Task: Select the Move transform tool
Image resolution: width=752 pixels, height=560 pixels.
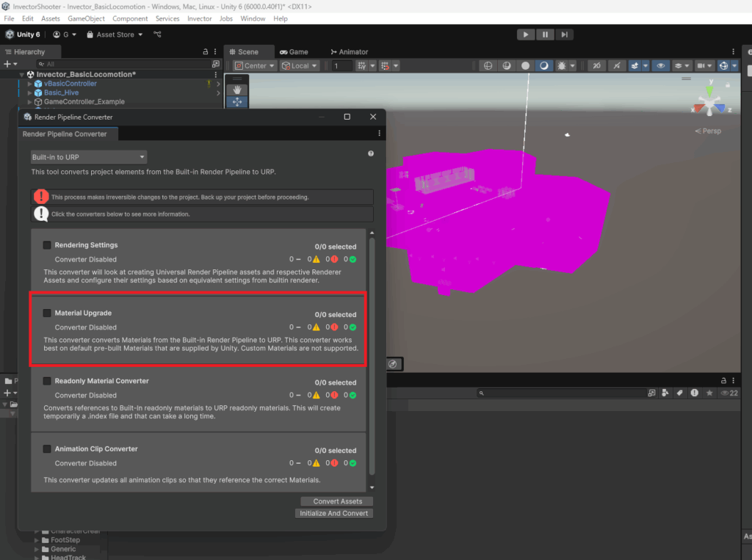Action: pyautogui.click(x=237, y=101)
